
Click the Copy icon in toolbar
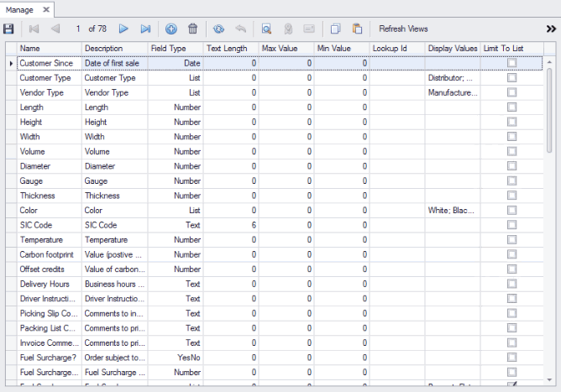click(x=336, y=29)
